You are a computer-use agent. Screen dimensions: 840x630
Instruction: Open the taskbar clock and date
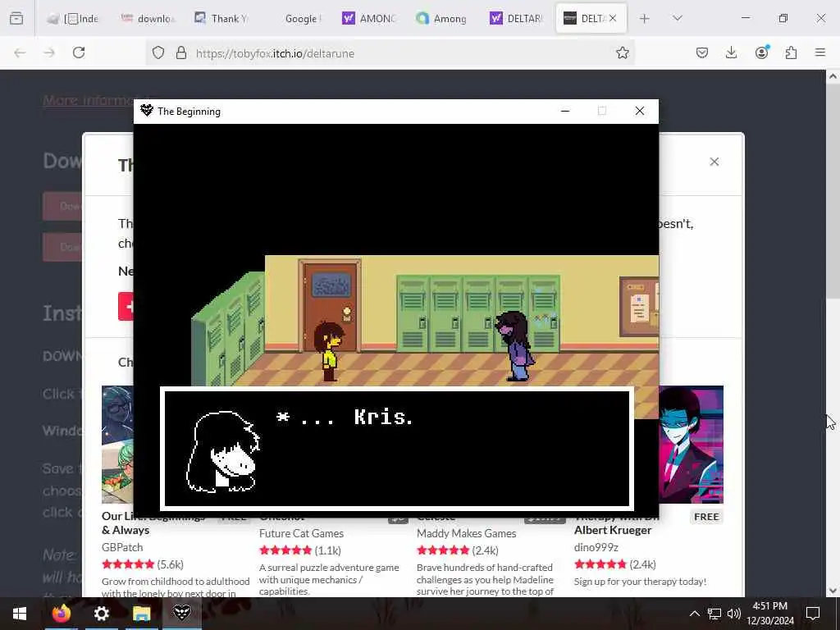[x=770, y=614]
